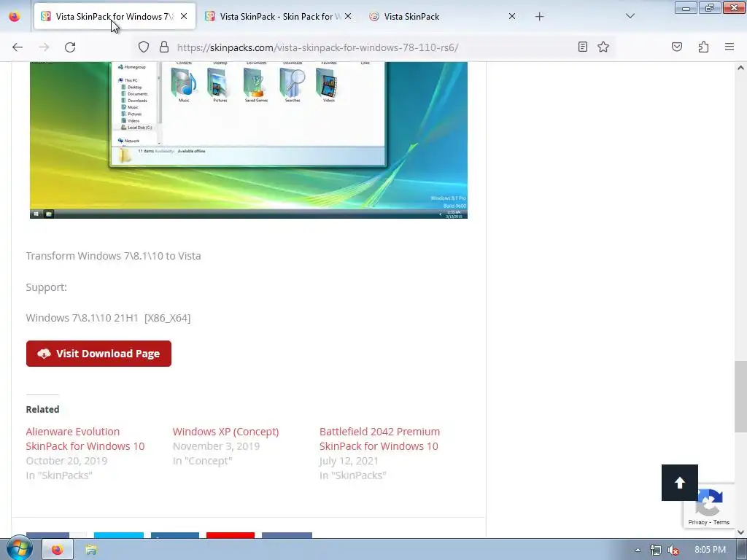The width and height of the screenshot is (747, 560).
Task: Click the 'In "Concept"' category text
Action: coord(203,461)
